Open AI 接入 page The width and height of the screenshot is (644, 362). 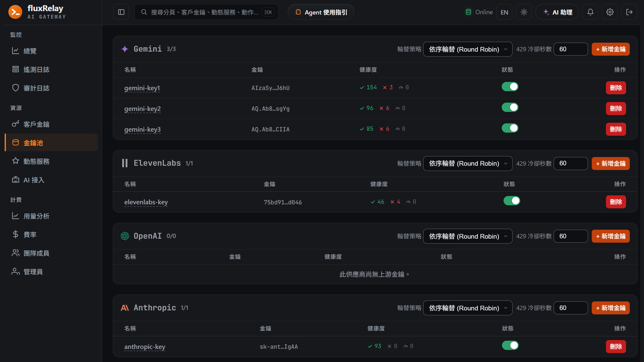click(51, 180)
